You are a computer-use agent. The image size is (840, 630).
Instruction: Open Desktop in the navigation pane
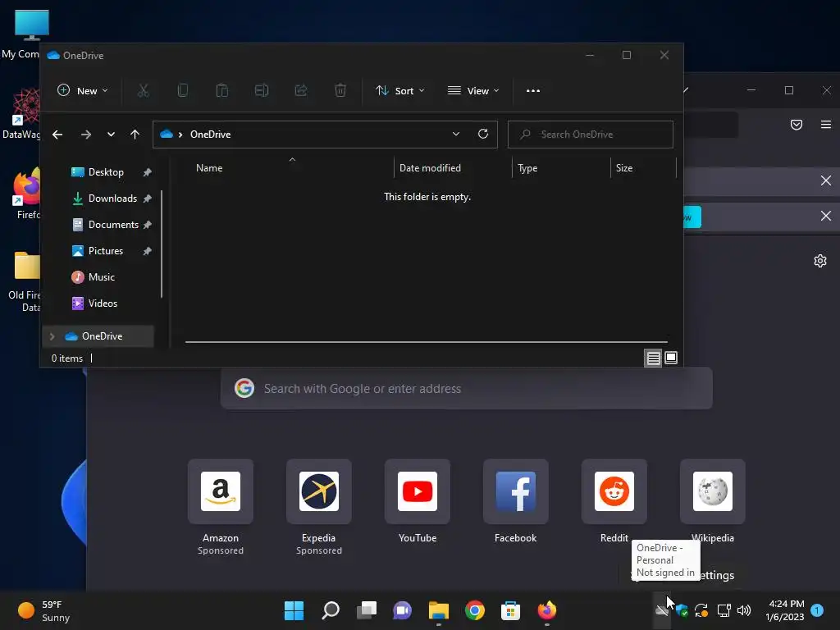106,172
